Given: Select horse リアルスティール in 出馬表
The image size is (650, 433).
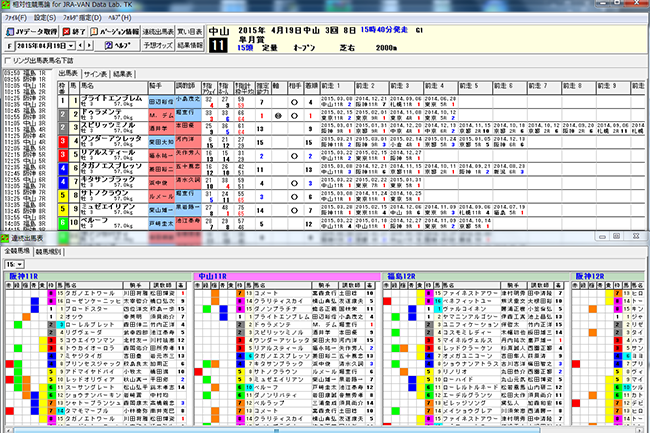Looking at the screenshot, I should click(x=114, y=156).
